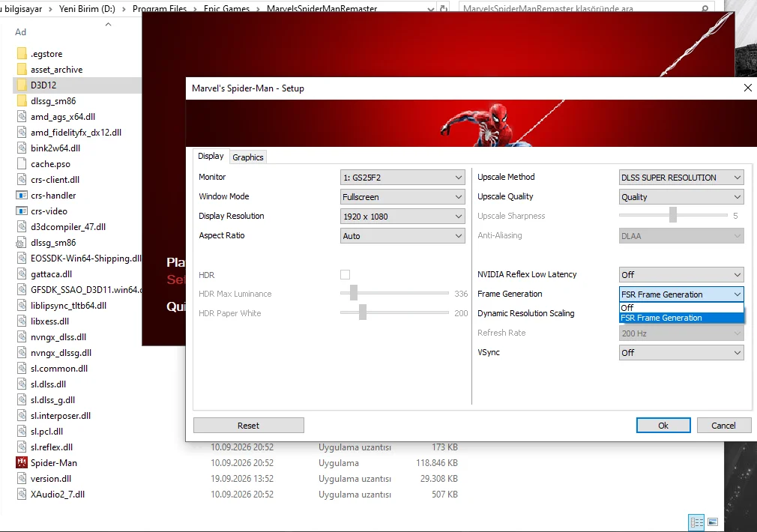Screen dimensions: 757x532
Task: Open the Explorer address history dropdown arrow
Action: pyautogui.click(x=430, y=8)
